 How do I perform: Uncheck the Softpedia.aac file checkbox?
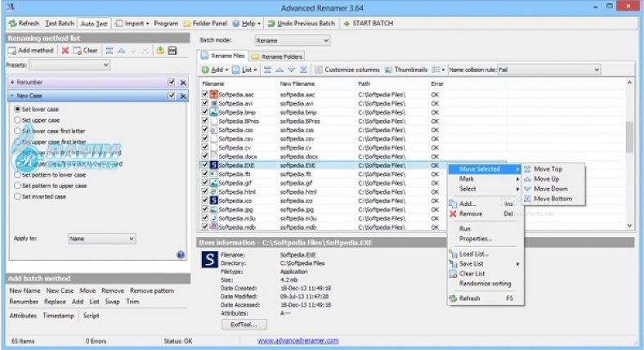tap(205, 95)
